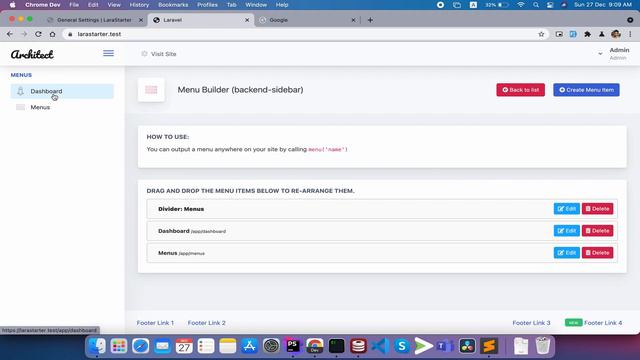Close the Google tab
Screen dimensions: 640x360
[x=353, y=20]
